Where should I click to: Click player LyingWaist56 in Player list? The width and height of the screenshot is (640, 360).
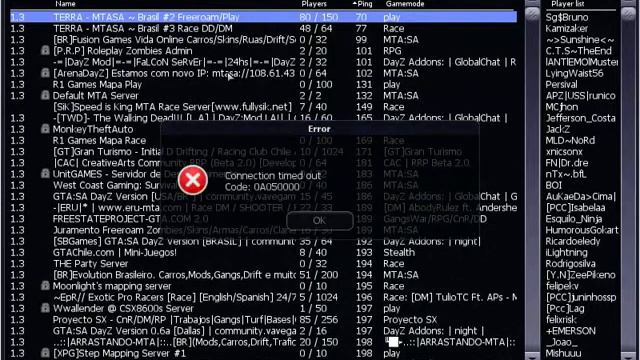574,73
